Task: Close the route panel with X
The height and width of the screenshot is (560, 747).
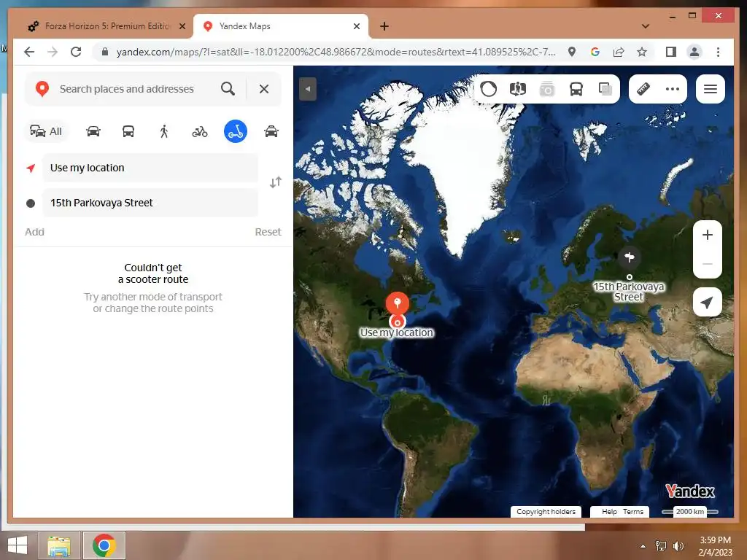Action: (x=264, y=89)
